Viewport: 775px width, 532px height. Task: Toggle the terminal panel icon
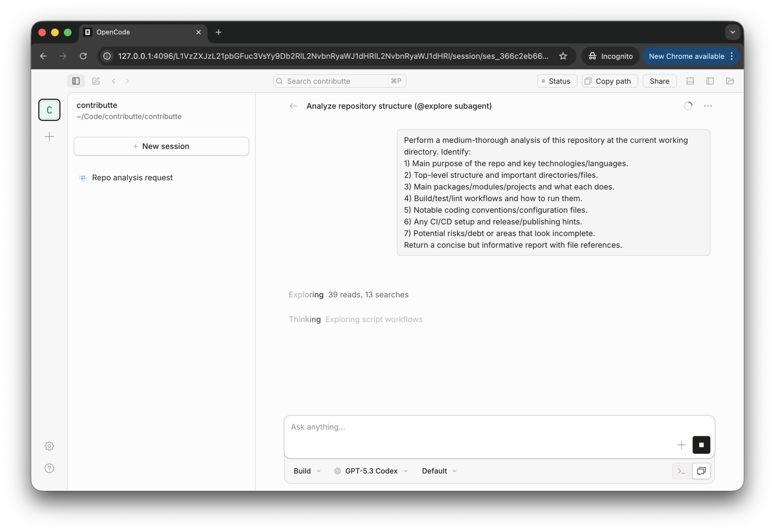(681, 471)
